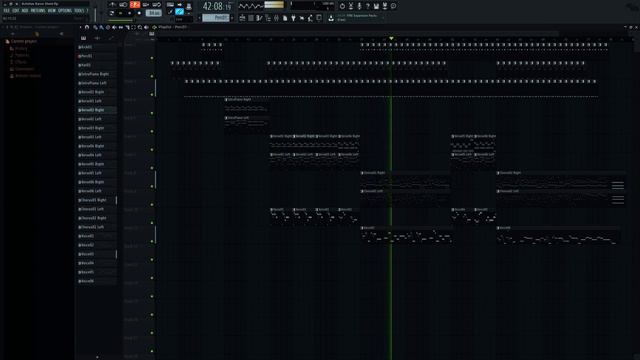Viewport: 640px width, 360px height.
Task: Click the green playhead marker on timeline
Action: click(x=391, y=38)
